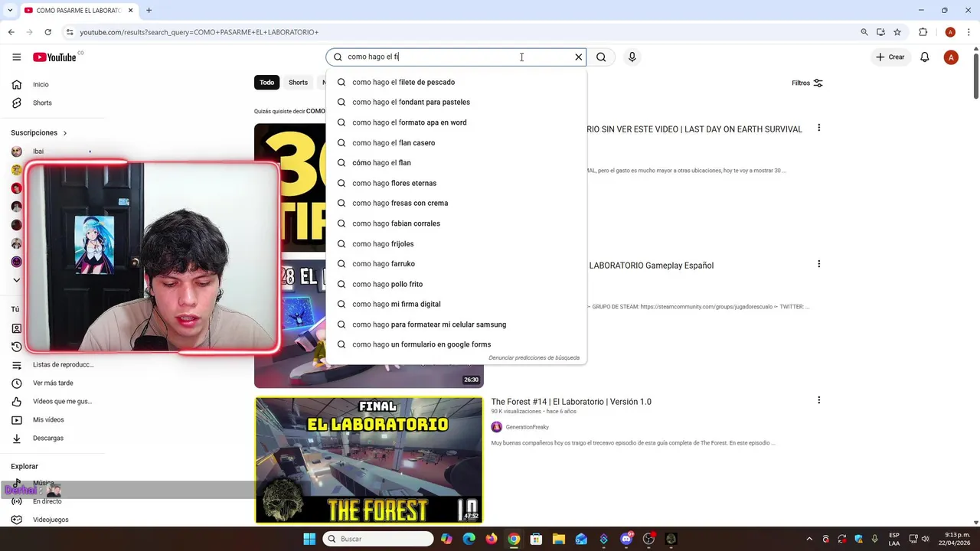This screenshot has width=980, height=551.
Task: Click Denunciar predicciones de búsqueda link
Action: point(534,357)
